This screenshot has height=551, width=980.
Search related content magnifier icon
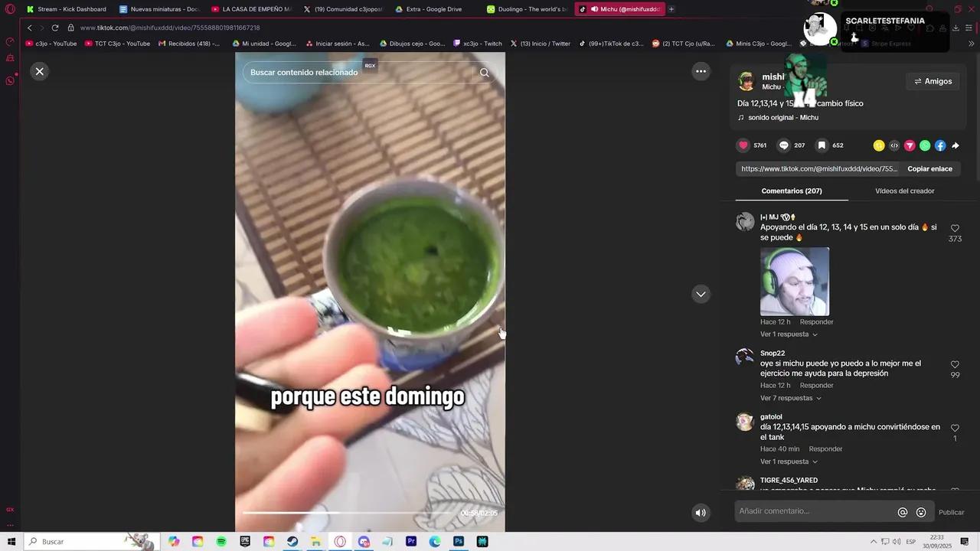[x=485, y=73]
